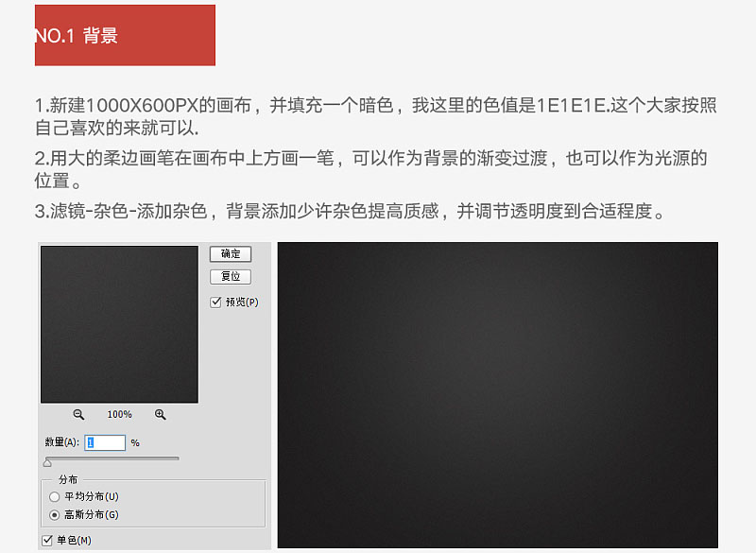Click the 分布 distribution group label
The height and width of the screenshot is (553, 756).
(x=68, y=479)
